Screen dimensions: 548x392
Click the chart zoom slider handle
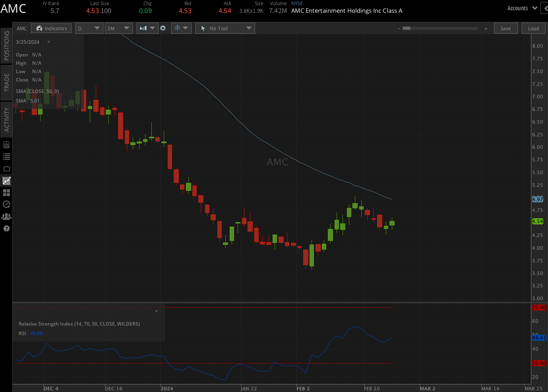(407, 28)
